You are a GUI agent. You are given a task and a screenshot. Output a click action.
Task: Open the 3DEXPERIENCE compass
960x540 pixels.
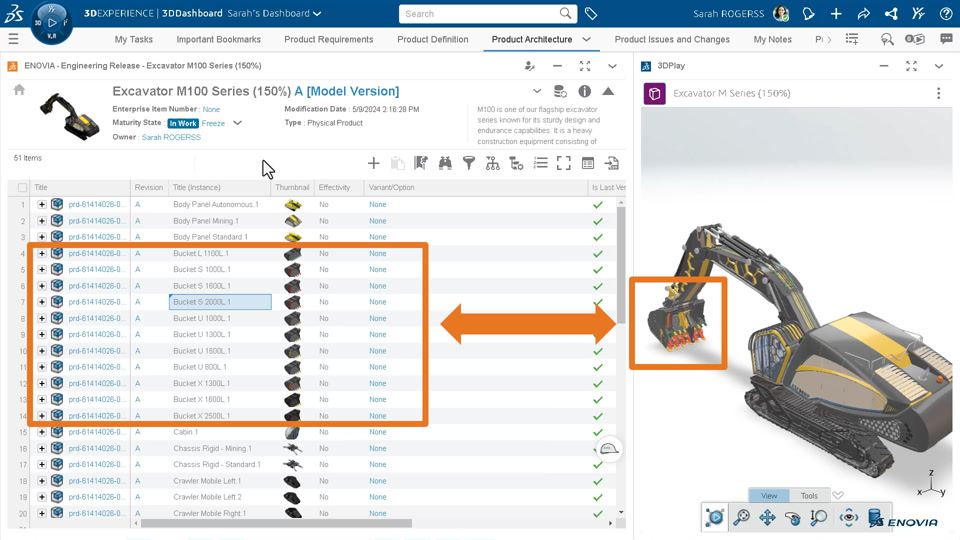point(51,23)
